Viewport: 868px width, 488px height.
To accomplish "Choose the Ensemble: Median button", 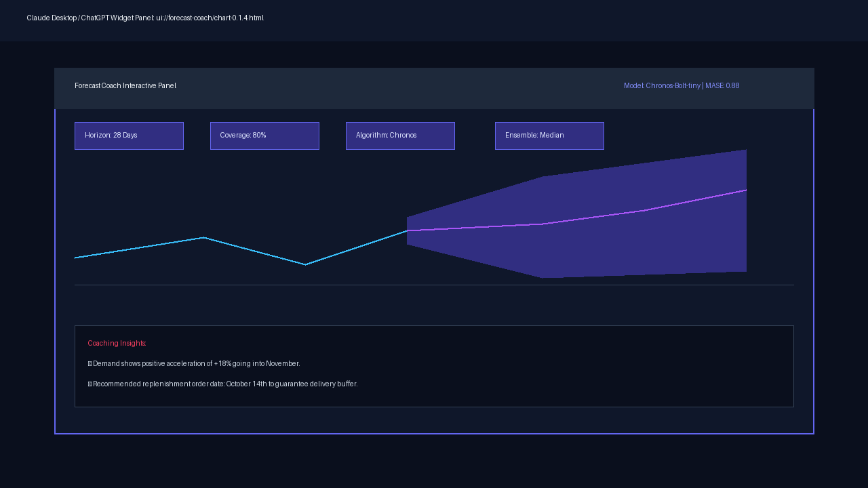I will pos(549,136).
